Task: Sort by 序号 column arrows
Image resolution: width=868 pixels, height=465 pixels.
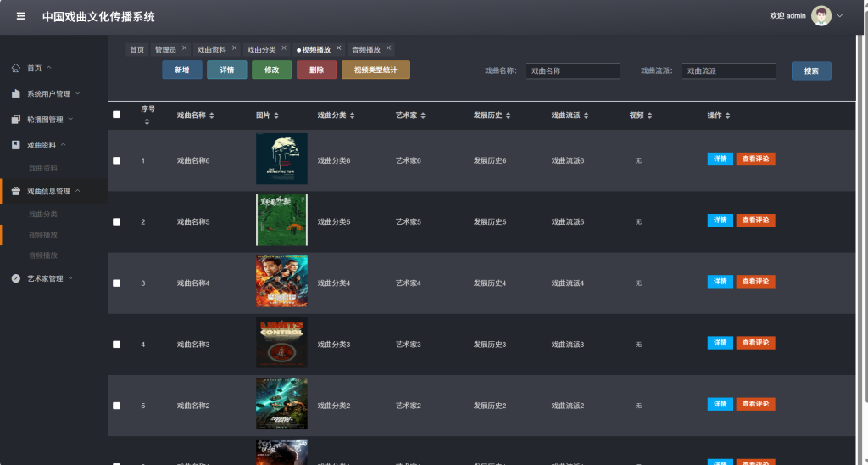Action: click(x=147, y=122)
